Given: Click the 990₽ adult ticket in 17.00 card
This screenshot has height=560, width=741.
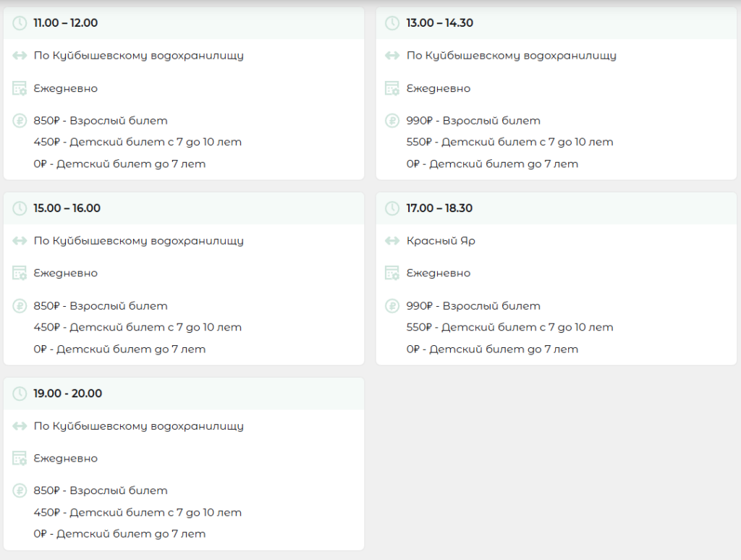Looking at the screenshot, I should coord(473,306).
